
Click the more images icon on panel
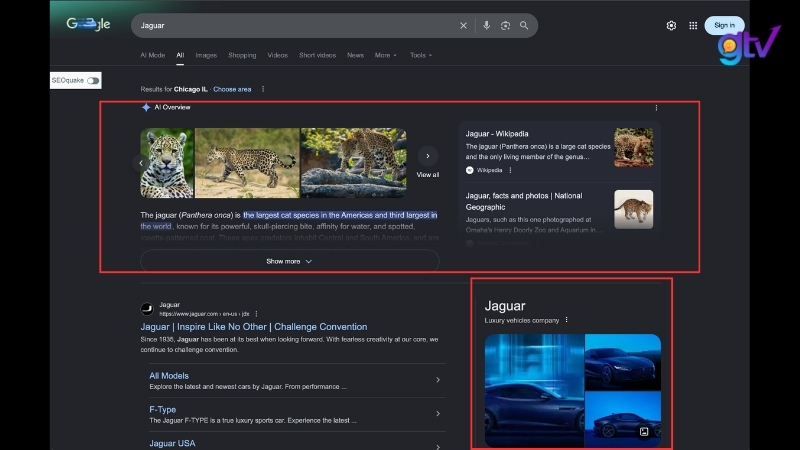coord(644,432)
